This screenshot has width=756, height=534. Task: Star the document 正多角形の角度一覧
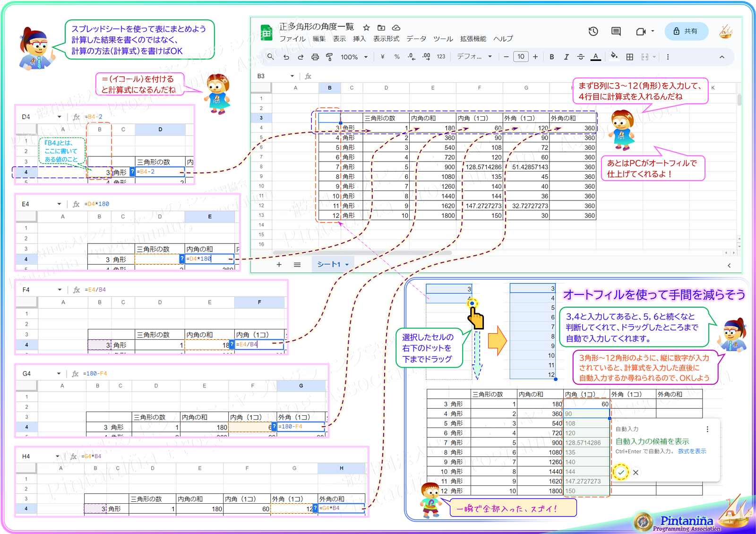click(366, 27)
